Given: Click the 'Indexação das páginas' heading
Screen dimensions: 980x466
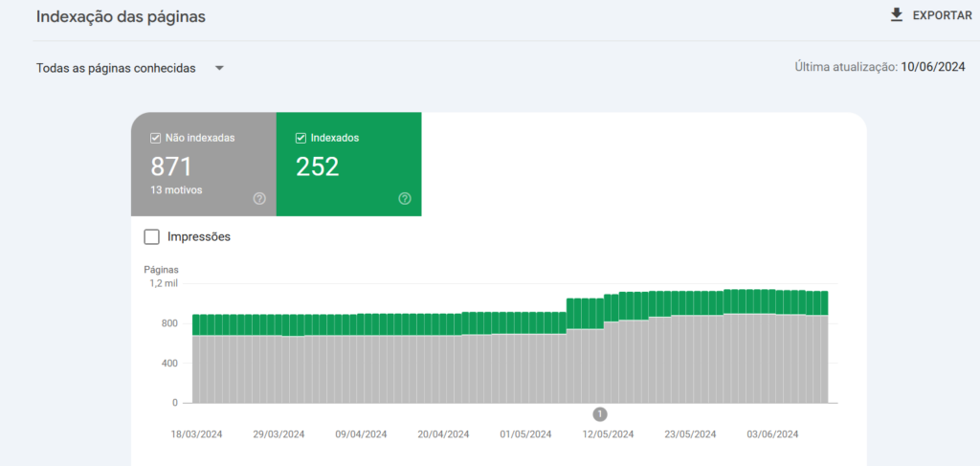Looking at the screenshot, I should coord(121,17).
